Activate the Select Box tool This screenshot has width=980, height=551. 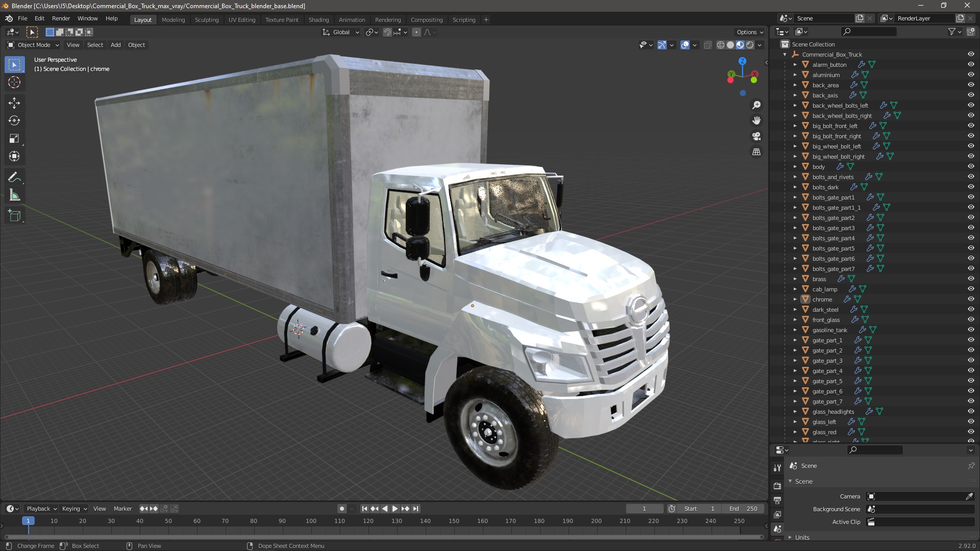pyautogui.click(x=14, y=65)
